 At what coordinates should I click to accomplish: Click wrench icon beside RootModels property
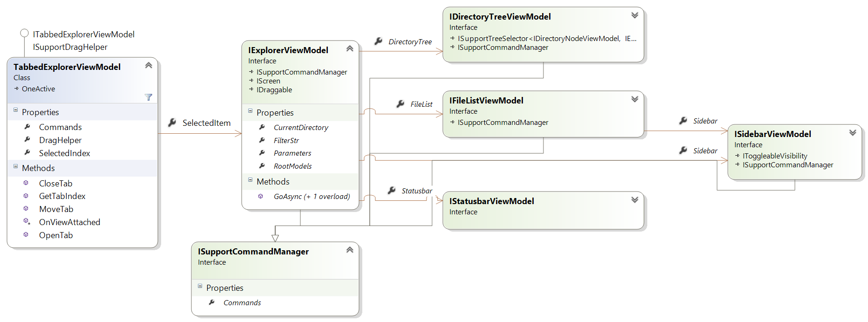(262, 165)
